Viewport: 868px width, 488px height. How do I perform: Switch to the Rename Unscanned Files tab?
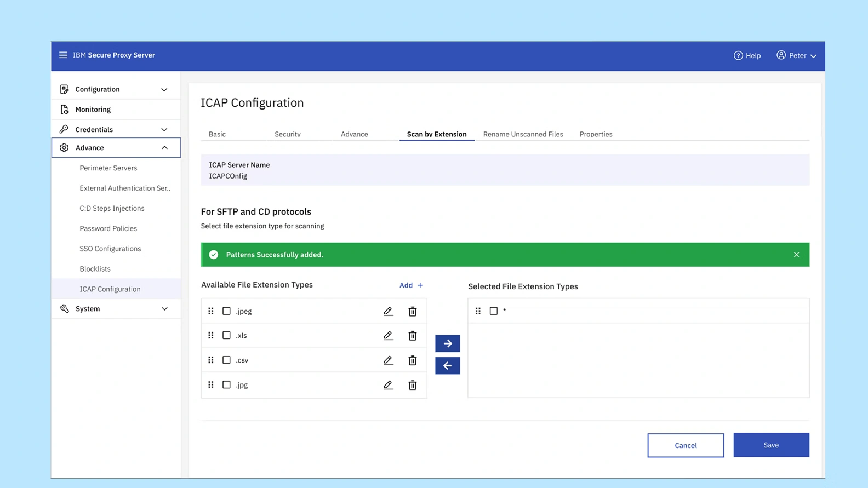click(x=523, y=134)
